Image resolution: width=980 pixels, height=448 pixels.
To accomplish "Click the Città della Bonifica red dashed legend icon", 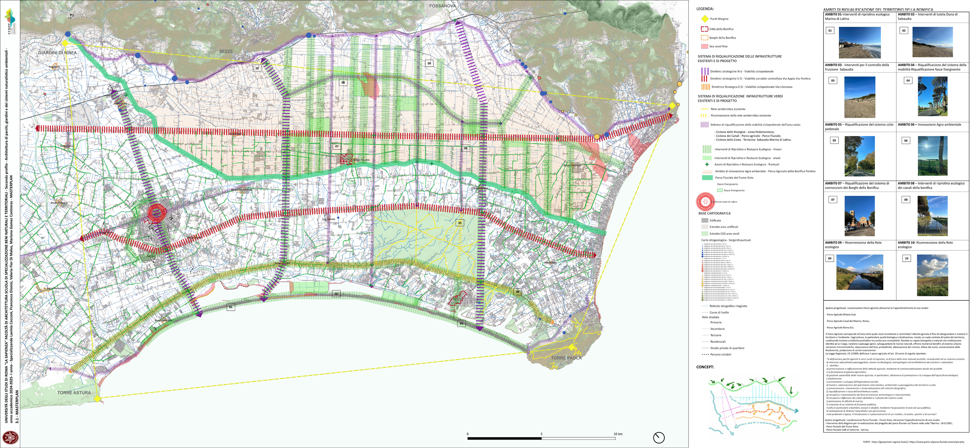I will pos(705,29).
